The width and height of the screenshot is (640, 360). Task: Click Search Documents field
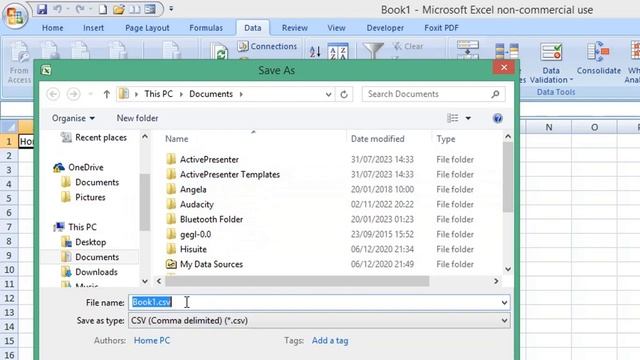(x=433, y=94)
